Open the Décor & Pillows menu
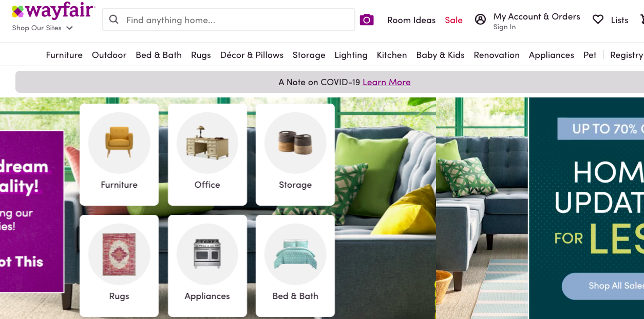Image resolution: width=644 pixels, height=319 pixels. tap(252, 55)
